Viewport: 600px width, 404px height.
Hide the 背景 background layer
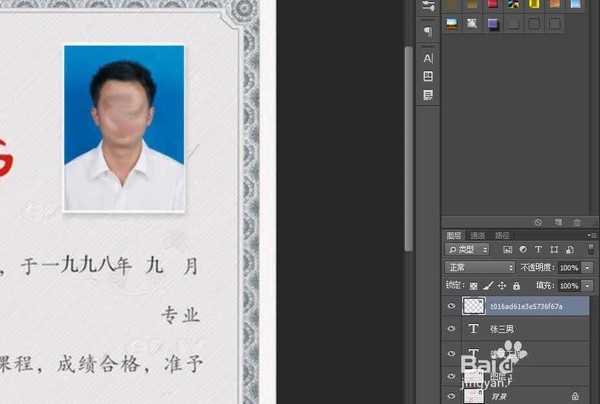click(x=451, y=396)
